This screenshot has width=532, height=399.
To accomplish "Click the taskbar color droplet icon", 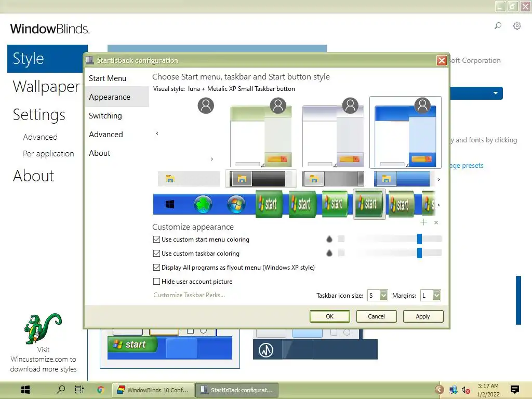I will 329,253.
